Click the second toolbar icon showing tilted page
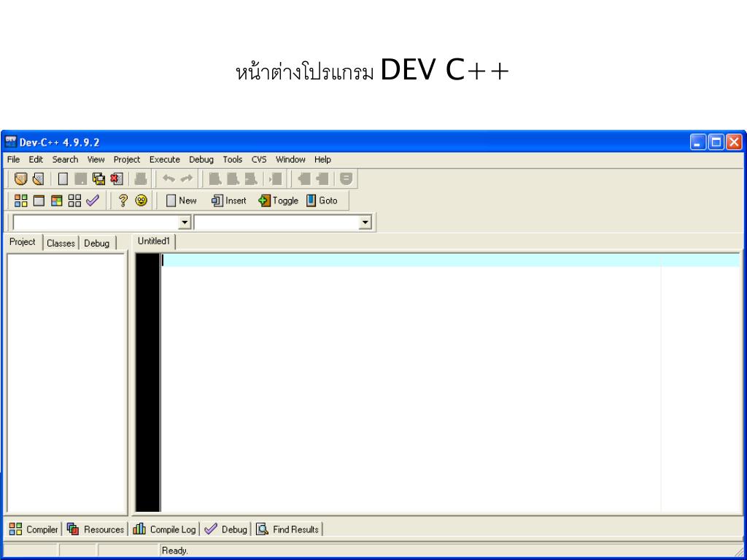747x560 pixels. point(39,179)
